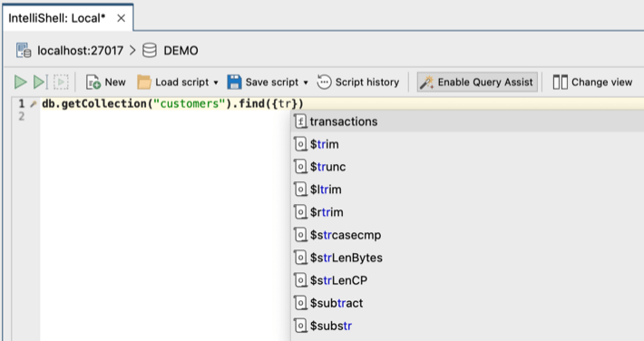Click the operator icon beside $strLenCP
Image resolution: width=644 pixels, height=341 pixels.
pyautogui.click(x=300, y=280)
